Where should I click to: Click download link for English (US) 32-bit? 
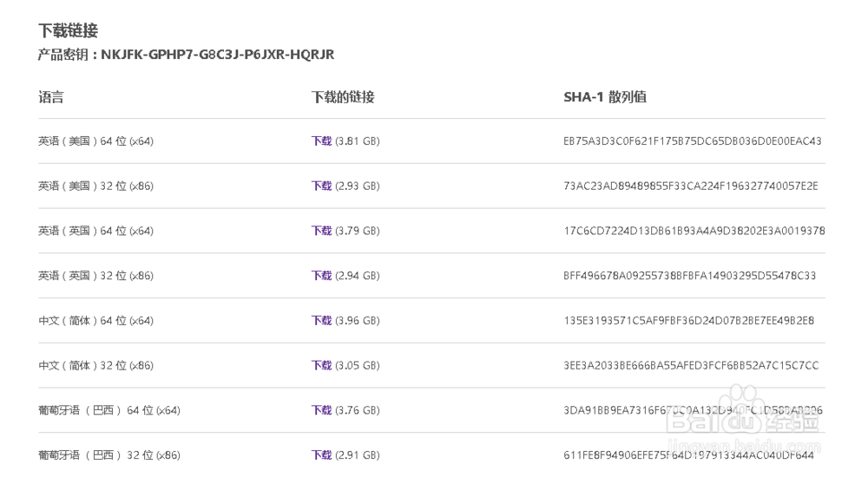(x=321, y=186)
